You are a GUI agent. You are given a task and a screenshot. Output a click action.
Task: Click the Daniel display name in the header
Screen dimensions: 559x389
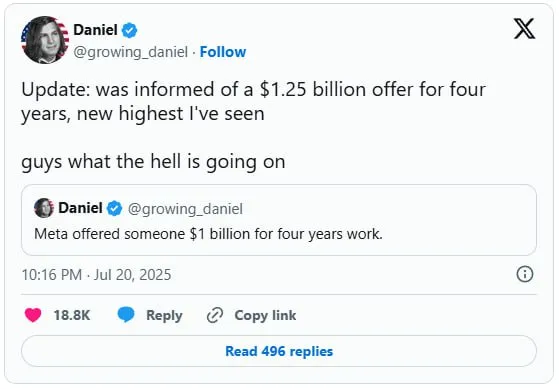[95, 30]
